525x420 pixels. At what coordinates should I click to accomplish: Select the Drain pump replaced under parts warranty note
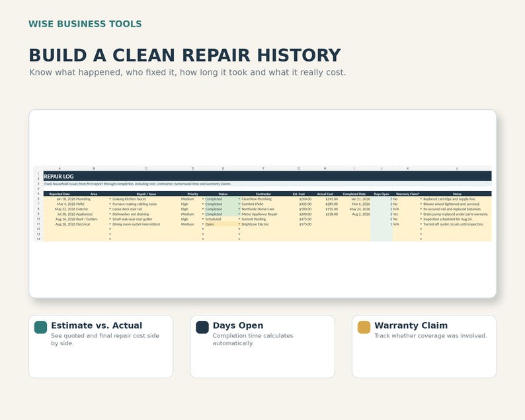457,214
